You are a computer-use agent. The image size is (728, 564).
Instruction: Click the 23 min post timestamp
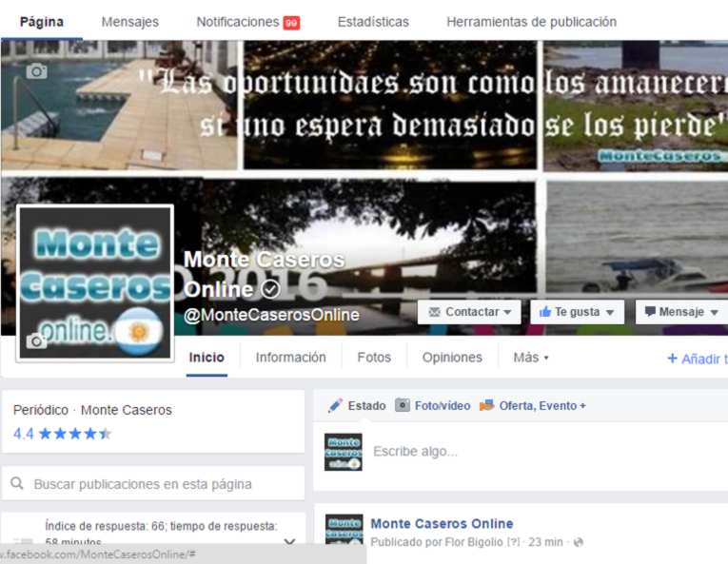(545, 542)
